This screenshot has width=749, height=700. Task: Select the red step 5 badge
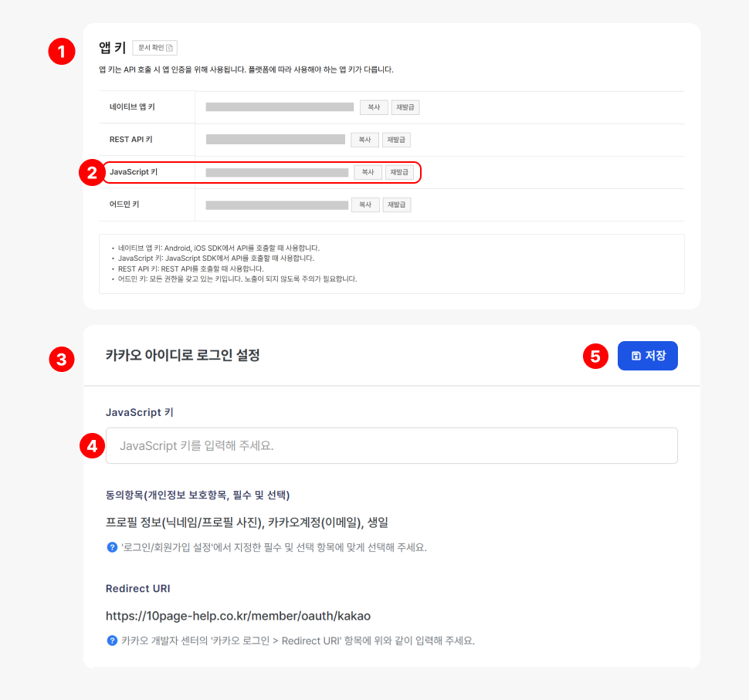[595, 356]
